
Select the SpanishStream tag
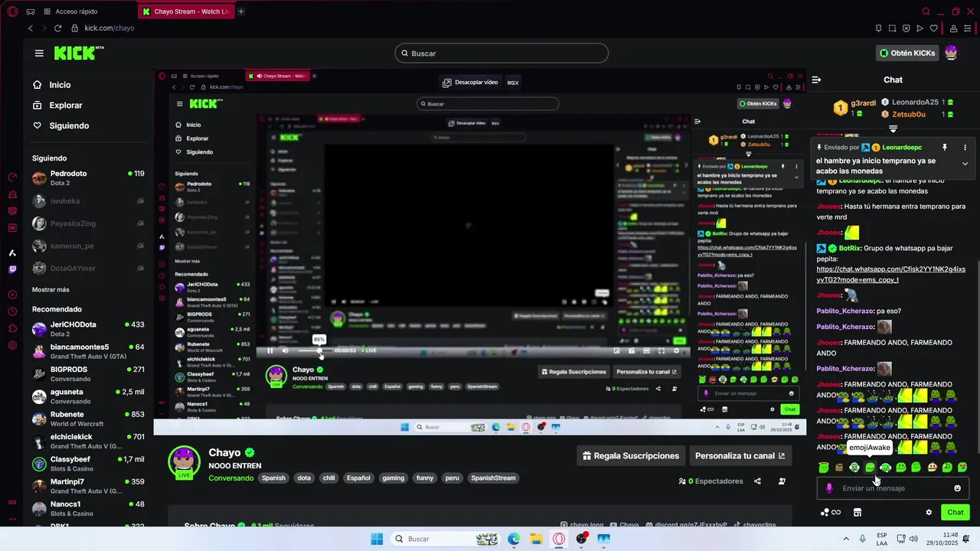tap(493, 478)
